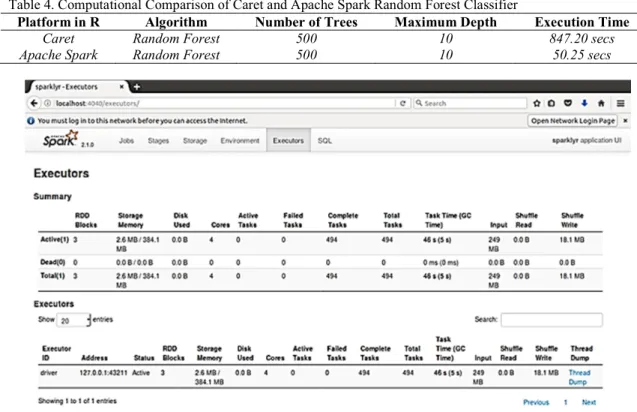Open the SQL tab
637x412 pixels.
(325, 141)
